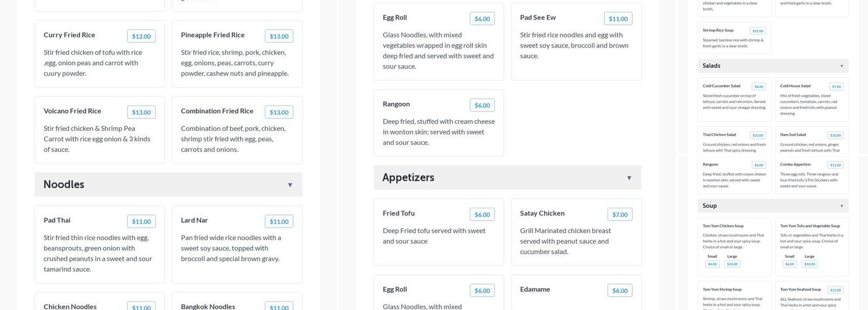The height and width of the screenshot is (310, 868).
Task: Pick Large $10.00 for Tom Yum Tofu Soup
Action: (809, 264)
